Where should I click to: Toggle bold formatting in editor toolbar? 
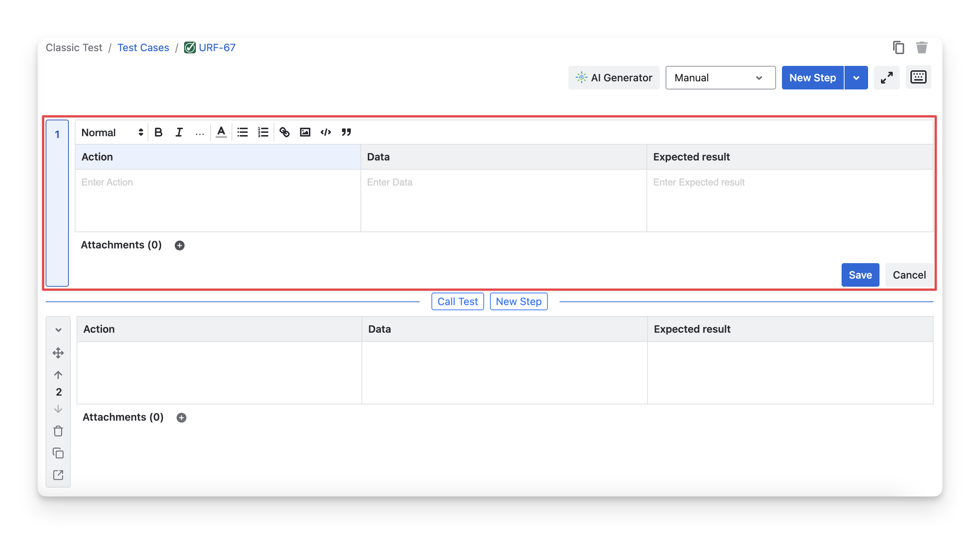click(x=159, y=132)
